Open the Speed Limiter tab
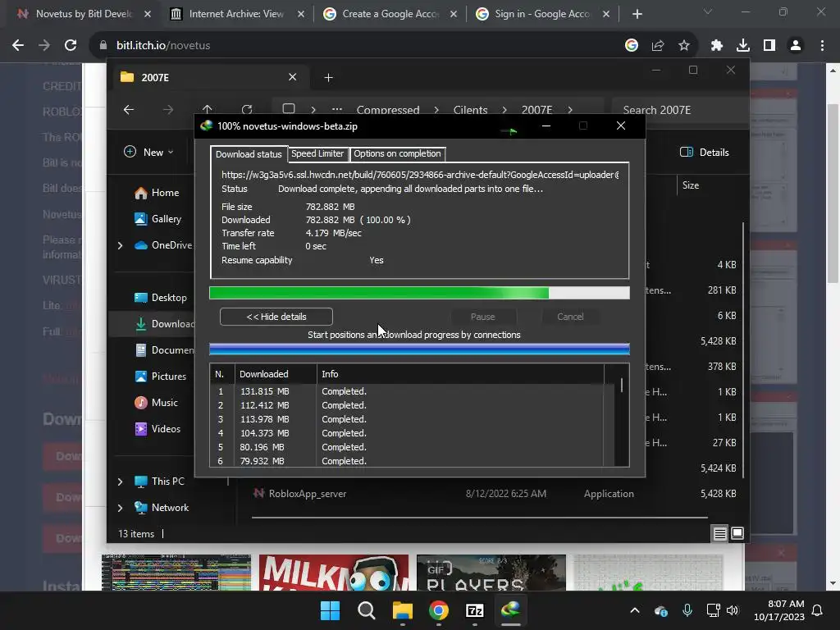 (317, 153)
